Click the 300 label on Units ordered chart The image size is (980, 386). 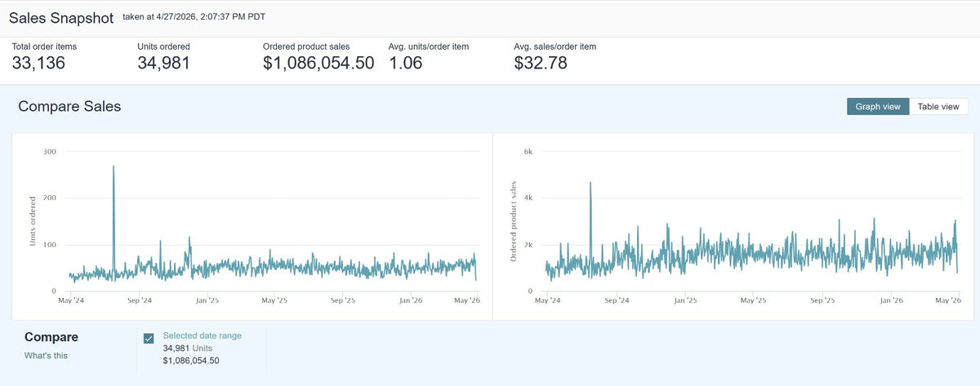[50, 152]
